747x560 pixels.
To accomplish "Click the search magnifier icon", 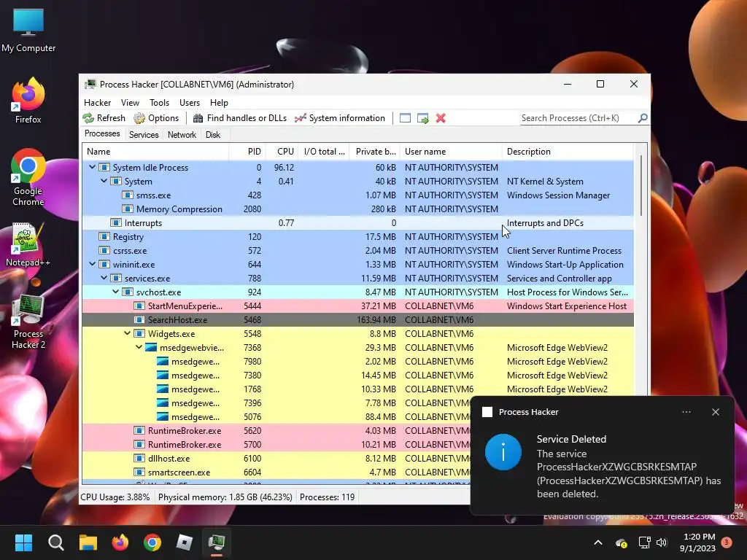I will [643, 118].
